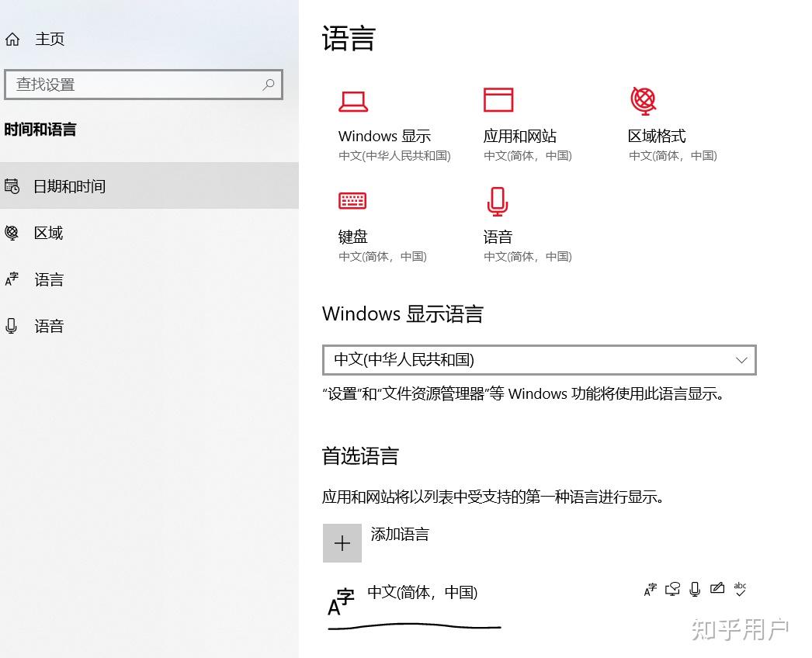Click the large A字 icon beside 中文(简体，中国)
The height and width of the screenshot is (658, 812).
point(341,602)
